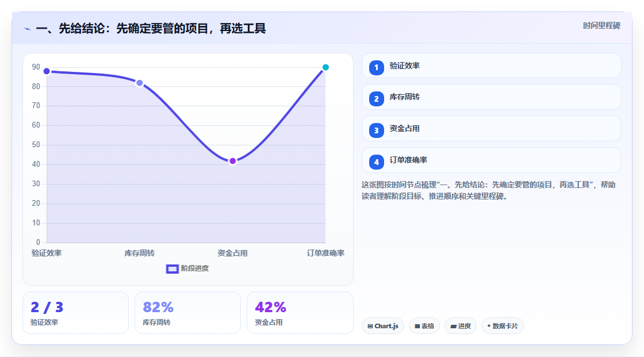Select numbered badge 1 for 验证效率
The width and height of the screenshot is (644, 357).
point(376,68)
